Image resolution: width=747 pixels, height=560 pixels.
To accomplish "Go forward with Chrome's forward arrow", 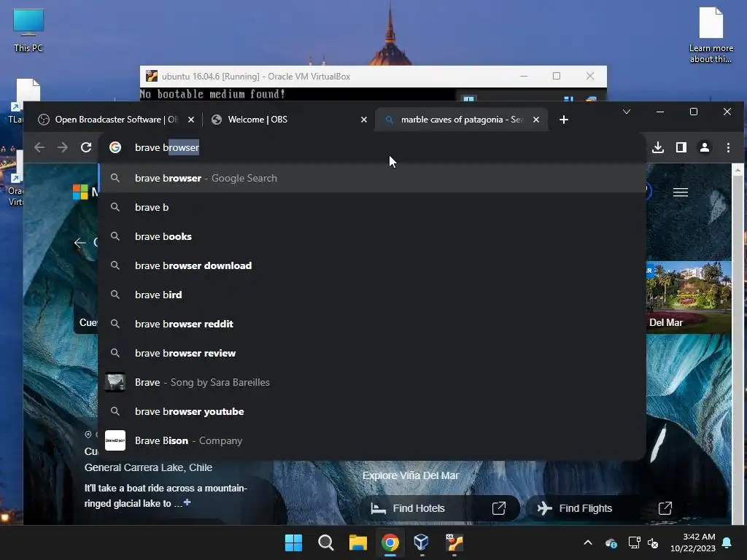I will point(63,147).
